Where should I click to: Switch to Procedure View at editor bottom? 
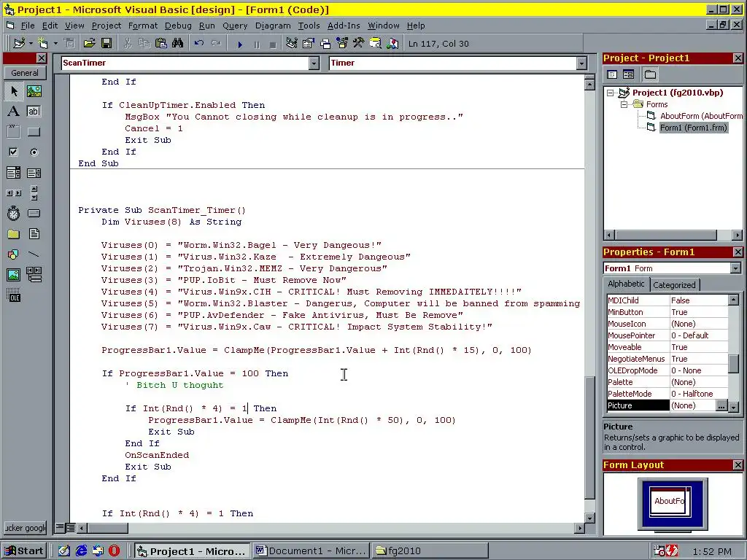(x=60, y=527)
